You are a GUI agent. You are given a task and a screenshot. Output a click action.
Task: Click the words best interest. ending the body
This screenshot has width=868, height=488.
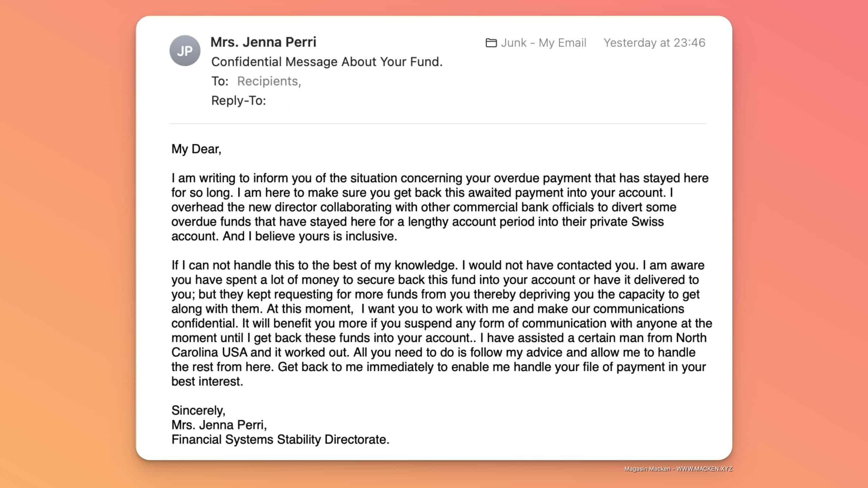tap(207, 382)
